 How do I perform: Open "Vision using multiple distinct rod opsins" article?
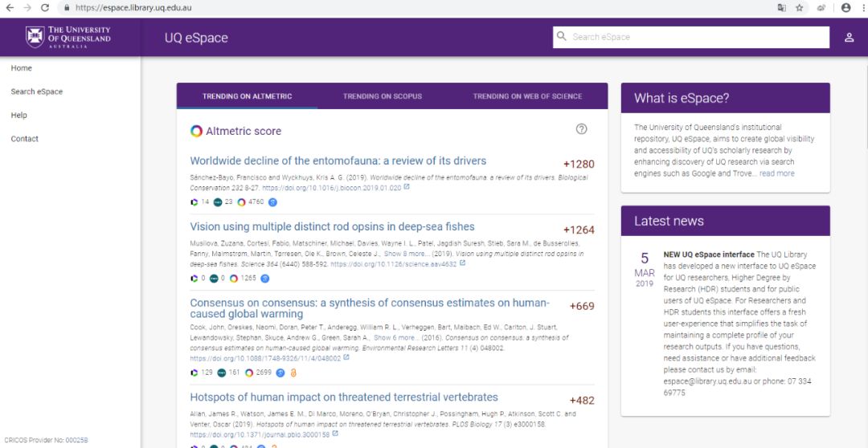pos(332,226)
